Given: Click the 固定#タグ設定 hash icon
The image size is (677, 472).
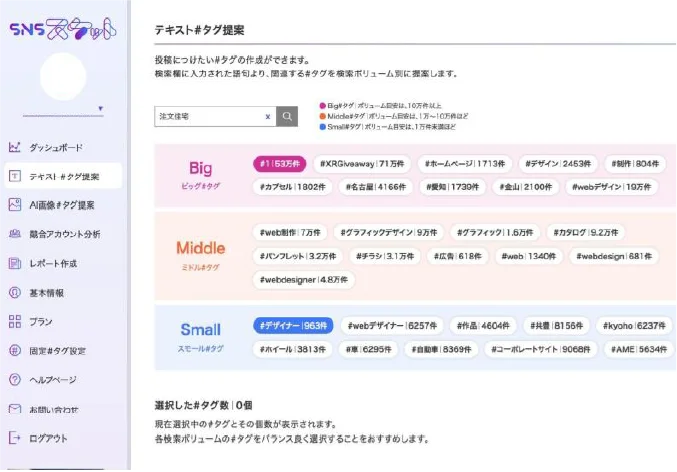Looking at the screenshot, I should (x=15, y=350).
